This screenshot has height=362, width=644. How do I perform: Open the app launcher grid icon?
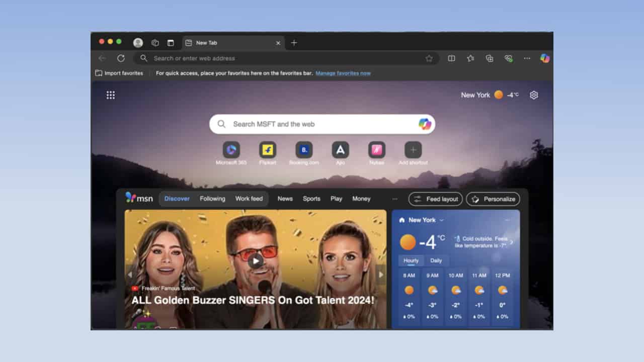(111, 95)
